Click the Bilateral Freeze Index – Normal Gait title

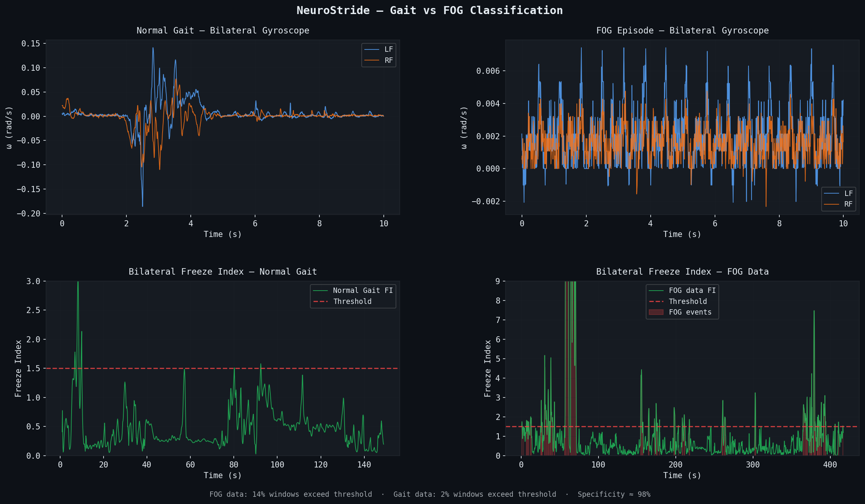tap(223, 272)
